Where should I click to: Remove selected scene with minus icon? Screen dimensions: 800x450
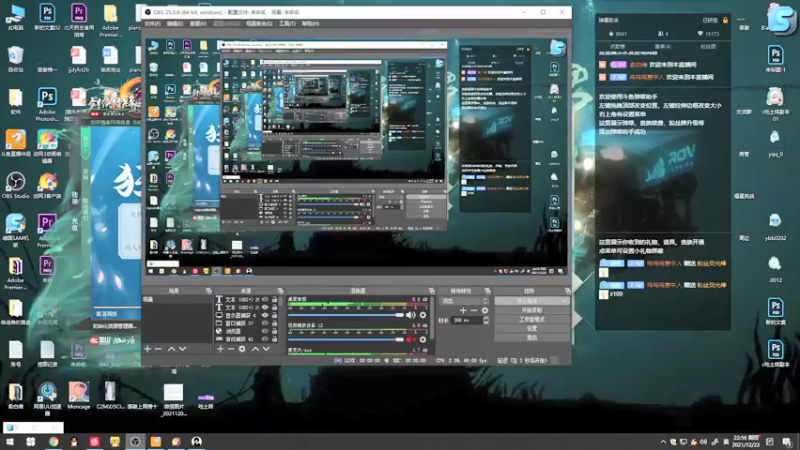pos(158,349)
